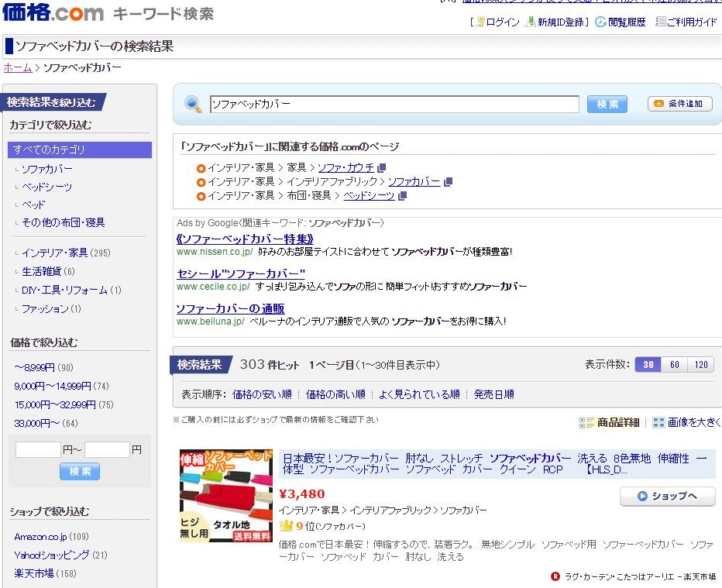The width and height of the screenshot is (722, 588).
Task: Filter by DIY・工具・リフォーム (1)
Action: (x=71, y=290)
